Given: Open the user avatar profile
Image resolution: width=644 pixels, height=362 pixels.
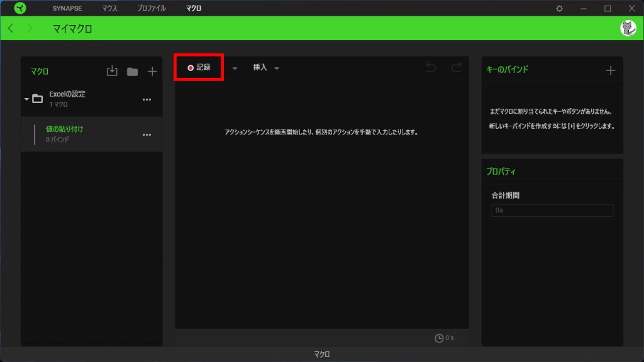Looking at the screenshot, I should [628, 28].
